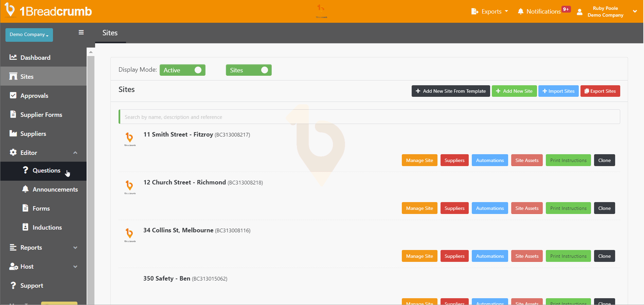Click the Add New Site button
Image resolution: width=644 pixels, height=305 pixels.
(514, 91)
